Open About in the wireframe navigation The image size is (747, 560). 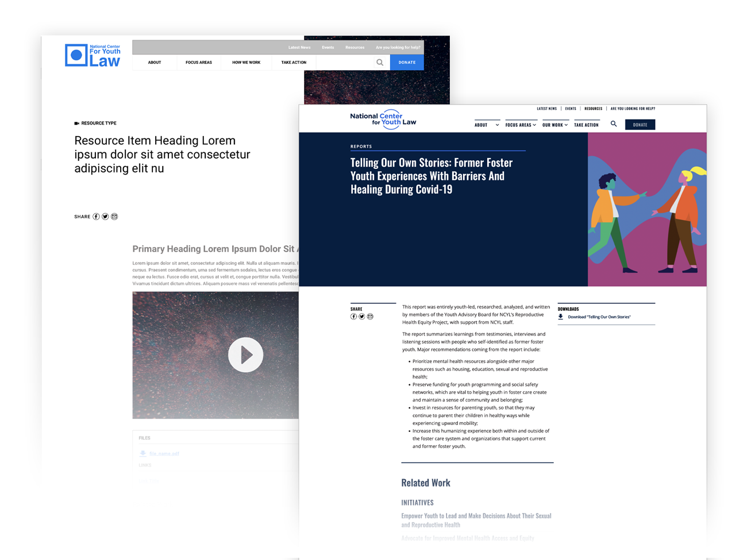(x=155, y=63)
